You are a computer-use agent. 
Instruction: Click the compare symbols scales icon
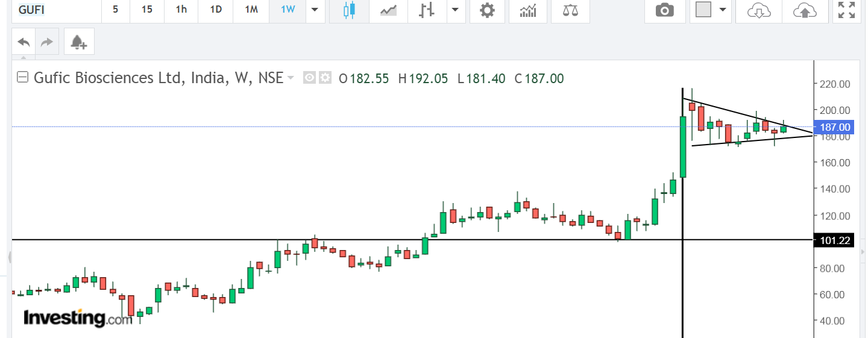(x=570, y=10)
